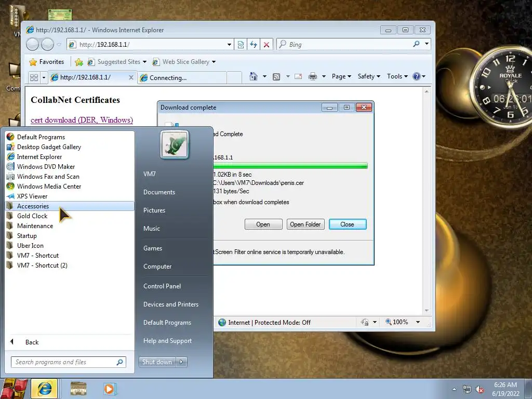Show hidden tray icons arrow
532x399 pixels.
[x=454, y=390]
